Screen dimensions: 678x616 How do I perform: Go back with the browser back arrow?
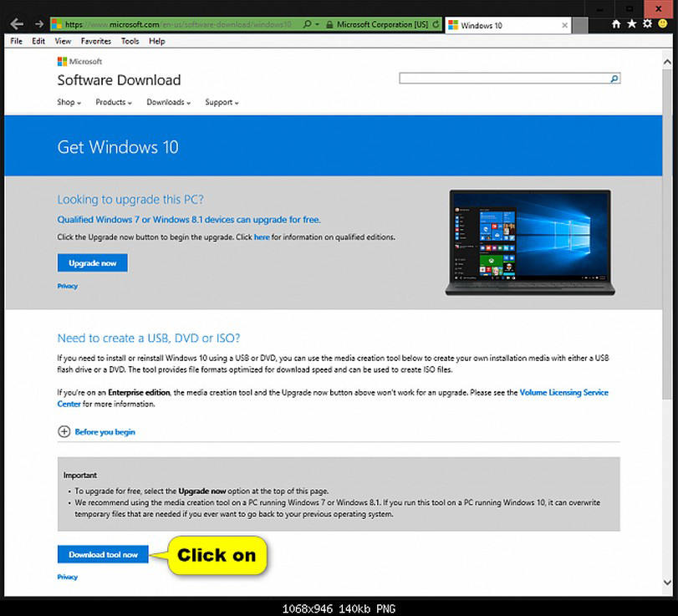17,23
